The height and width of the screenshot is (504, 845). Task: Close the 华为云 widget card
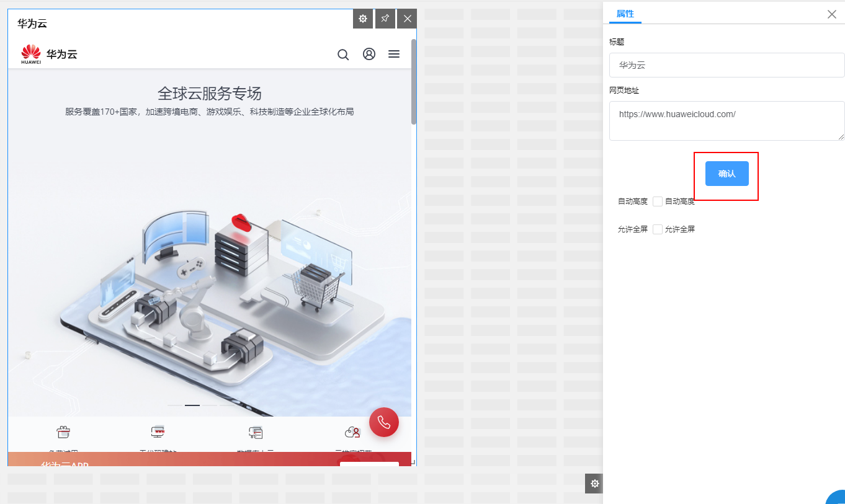[x=407, y=19]
